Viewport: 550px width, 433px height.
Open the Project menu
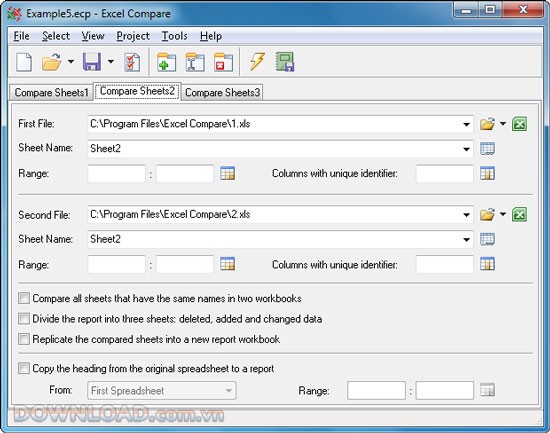click(133, 36)
